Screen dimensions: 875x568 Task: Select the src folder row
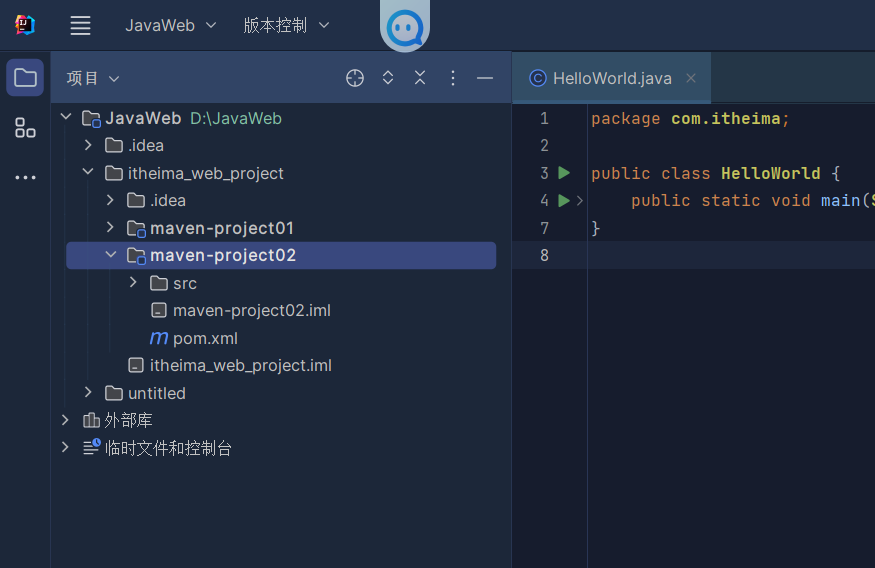click(x=281, y=283)
